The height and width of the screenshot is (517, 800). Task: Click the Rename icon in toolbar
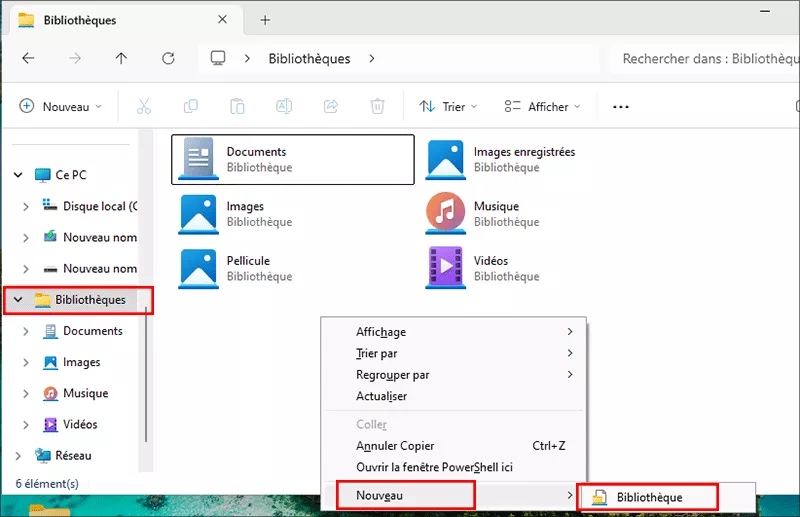284,106
